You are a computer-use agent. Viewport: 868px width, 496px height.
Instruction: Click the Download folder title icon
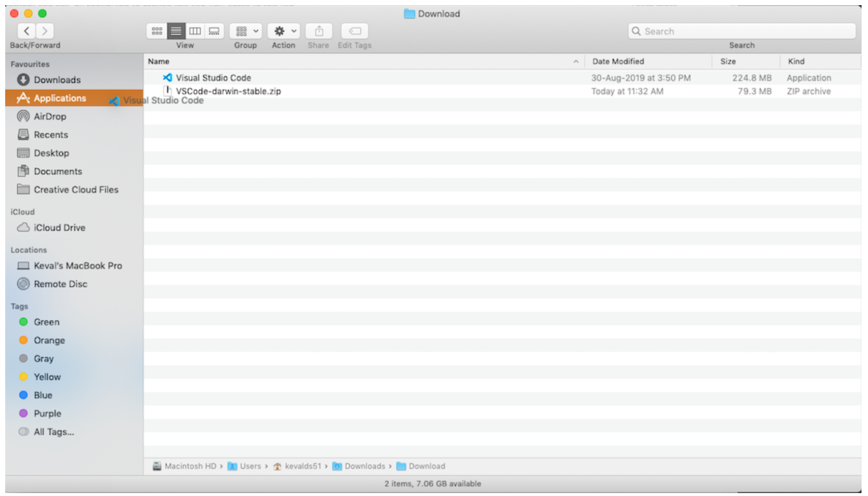click(409, 14)
